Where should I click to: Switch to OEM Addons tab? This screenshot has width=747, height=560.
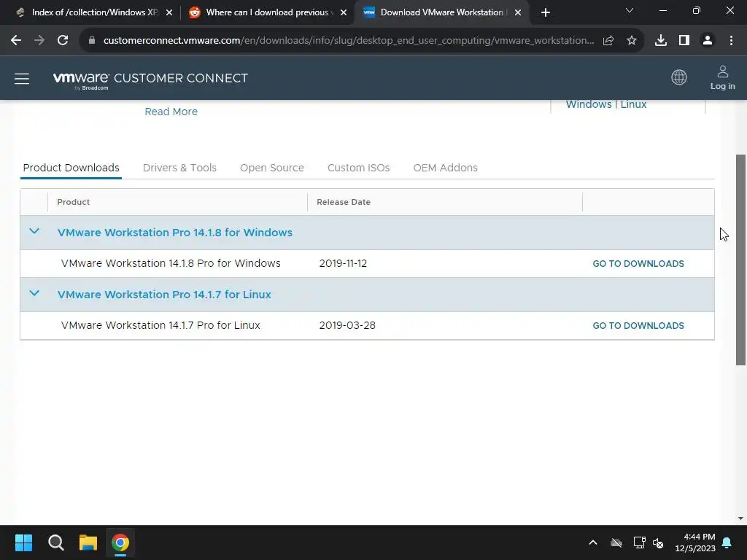tap(446, 168)
